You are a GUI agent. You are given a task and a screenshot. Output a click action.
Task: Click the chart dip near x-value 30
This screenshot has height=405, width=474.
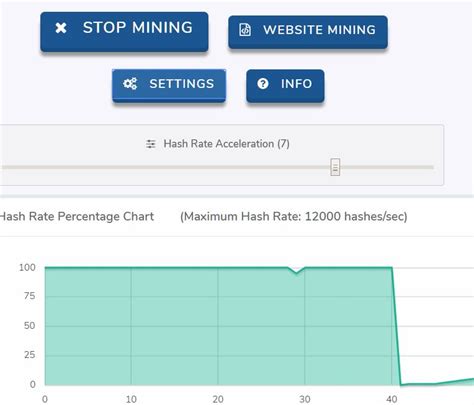(296, 272)
